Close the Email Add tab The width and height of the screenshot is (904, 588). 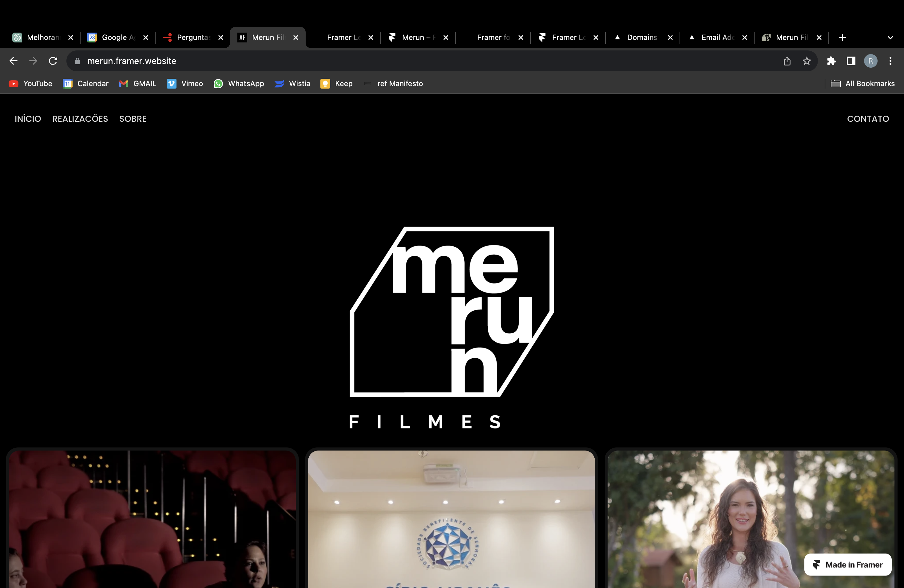tap(745, 38)
